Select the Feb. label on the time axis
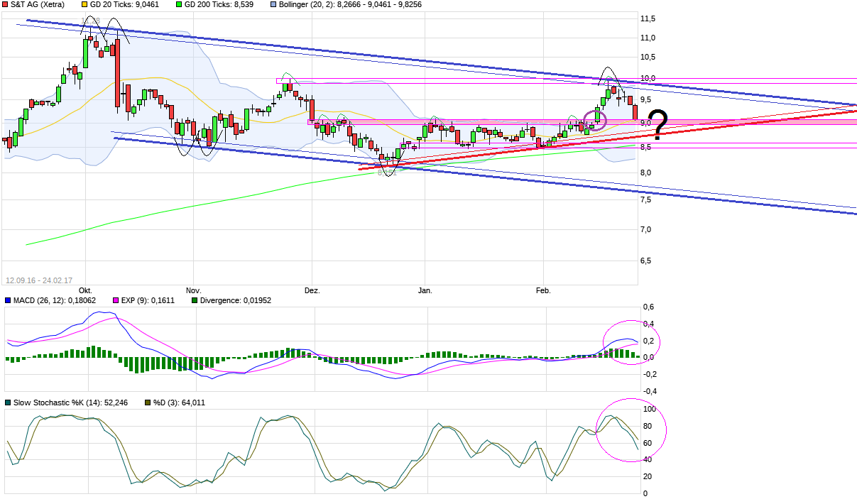 click(x=543, y=290)
